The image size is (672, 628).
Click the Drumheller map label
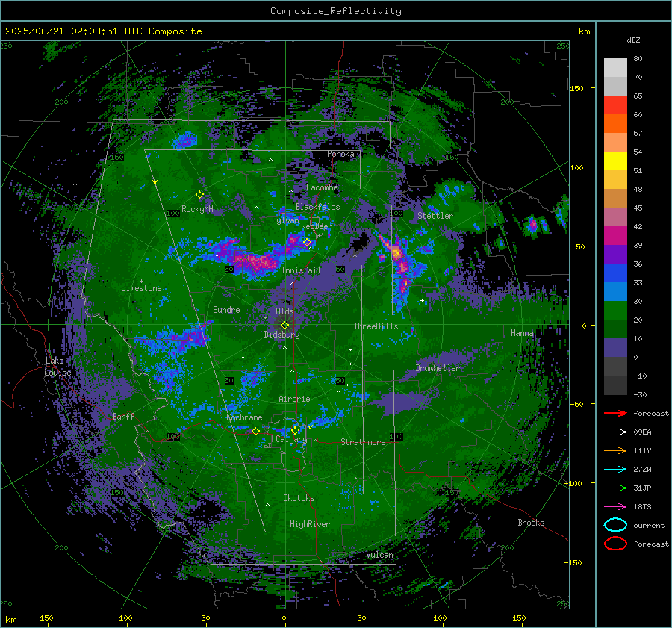coord(438,368)
